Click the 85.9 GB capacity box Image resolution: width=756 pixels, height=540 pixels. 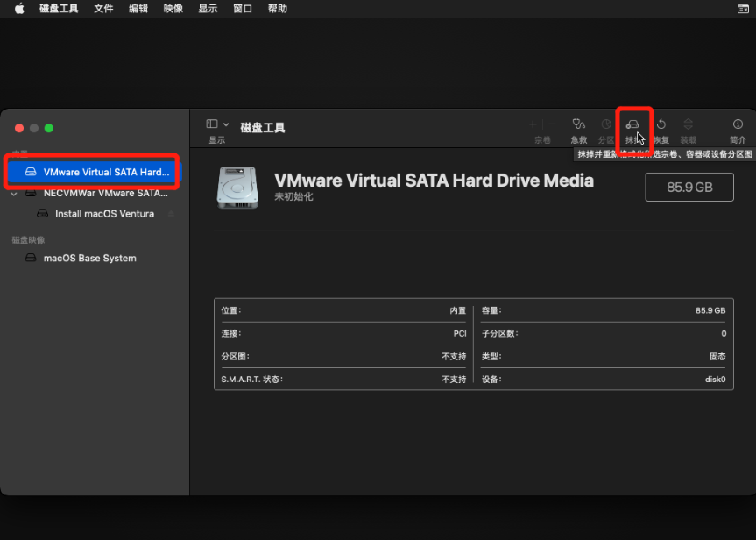689,188
